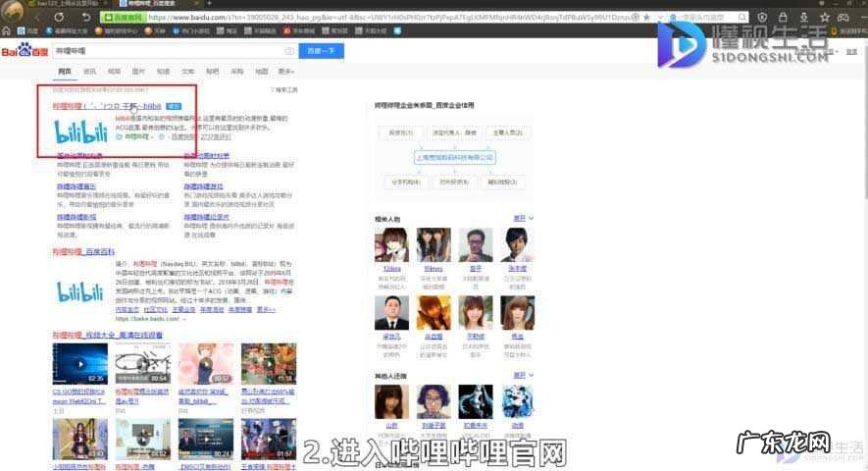
Task: Open the 哔哩哔哩 video collection result title
Action: click(108, 336)
